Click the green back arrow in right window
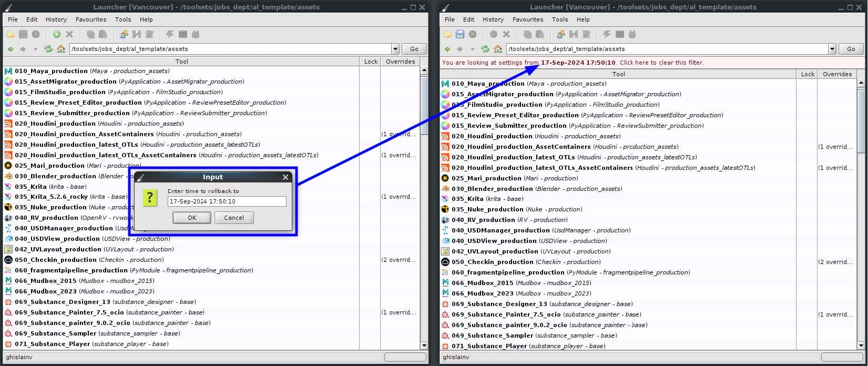 [447, 49]
